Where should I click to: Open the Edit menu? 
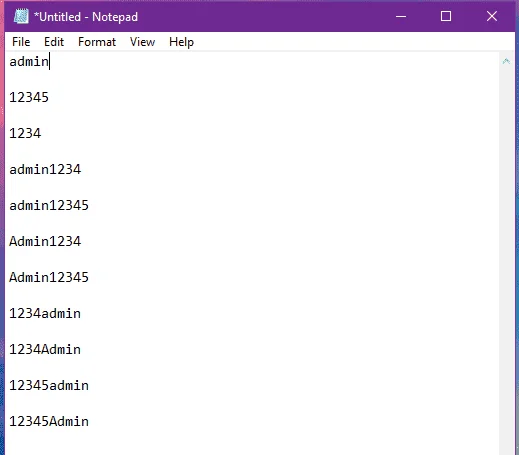click(54, 42)
